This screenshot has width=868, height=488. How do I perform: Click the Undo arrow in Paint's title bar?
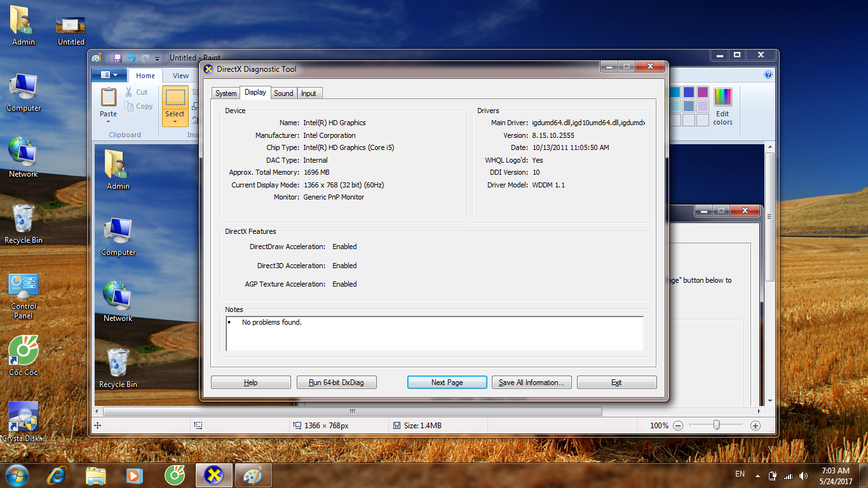click(132, 58)
